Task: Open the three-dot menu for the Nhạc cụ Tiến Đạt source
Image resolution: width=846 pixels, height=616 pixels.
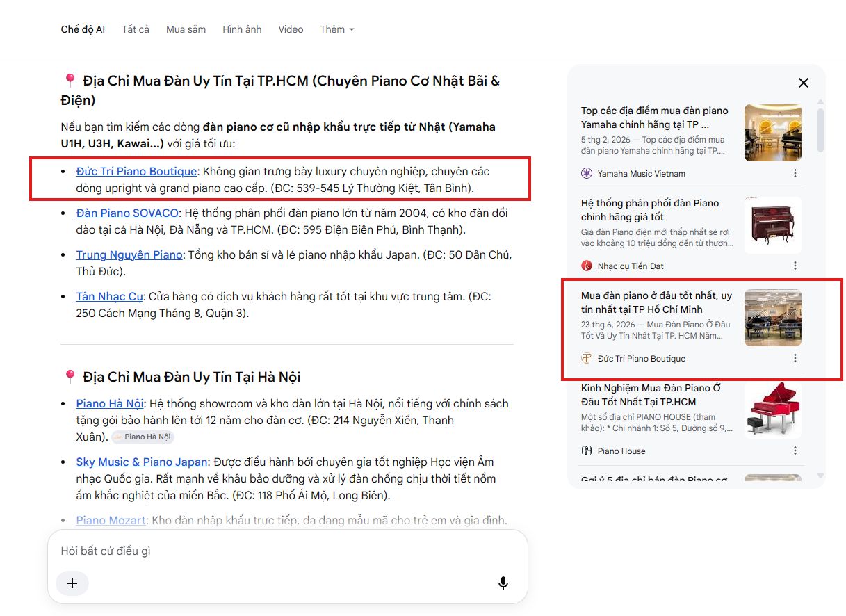Action: click(x=795, y=266)
